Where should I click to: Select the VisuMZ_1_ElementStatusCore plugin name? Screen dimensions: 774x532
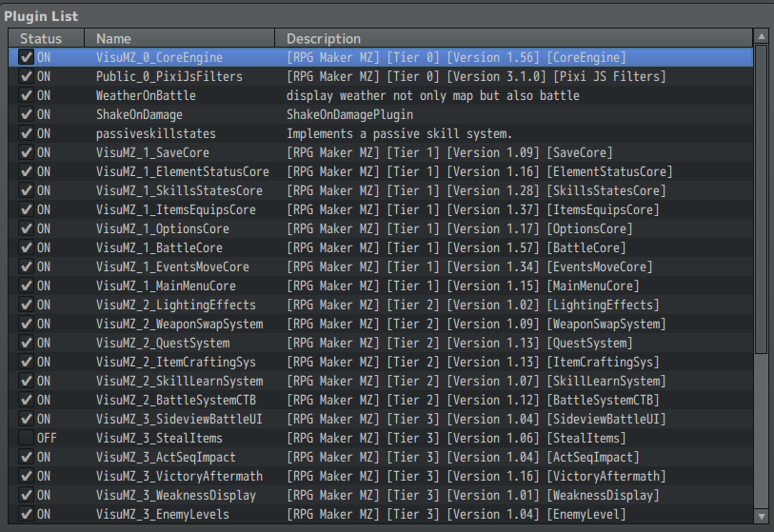183,171
